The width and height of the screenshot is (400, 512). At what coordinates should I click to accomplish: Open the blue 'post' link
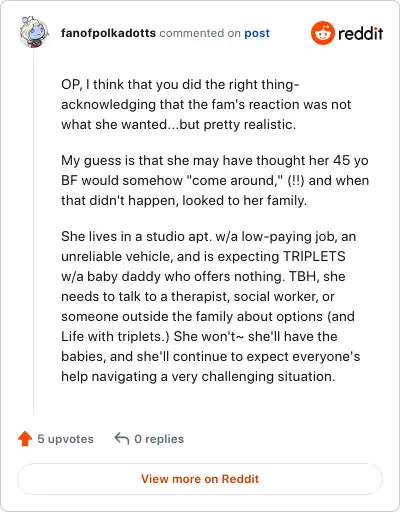coord(257,33)
